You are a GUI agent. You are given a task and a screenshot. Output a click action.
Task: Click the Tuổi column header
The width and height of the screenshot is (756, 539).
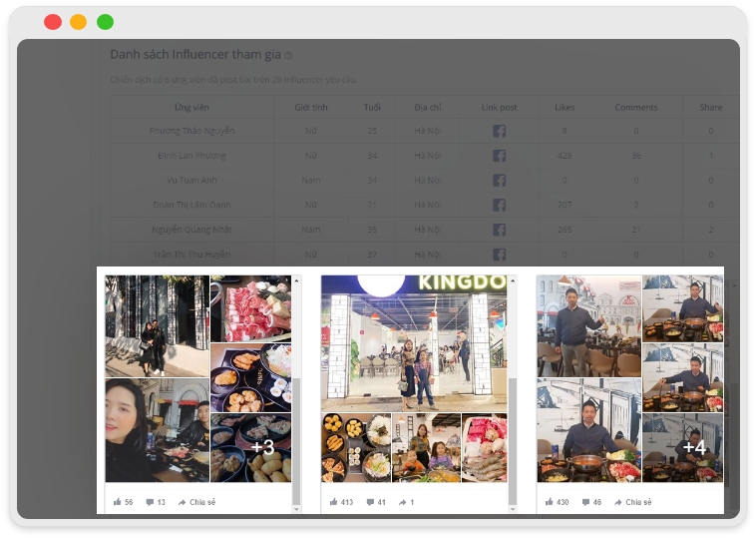point(372,107)
